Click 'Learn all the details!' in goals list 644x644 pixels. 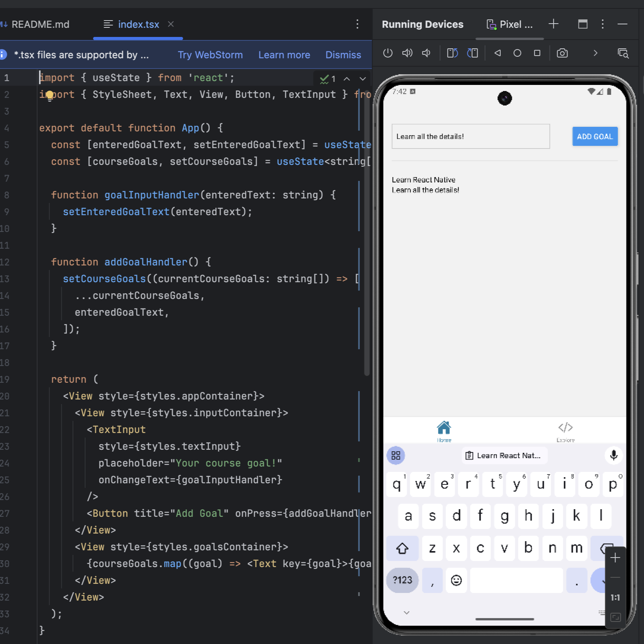[x=425, y=190]
